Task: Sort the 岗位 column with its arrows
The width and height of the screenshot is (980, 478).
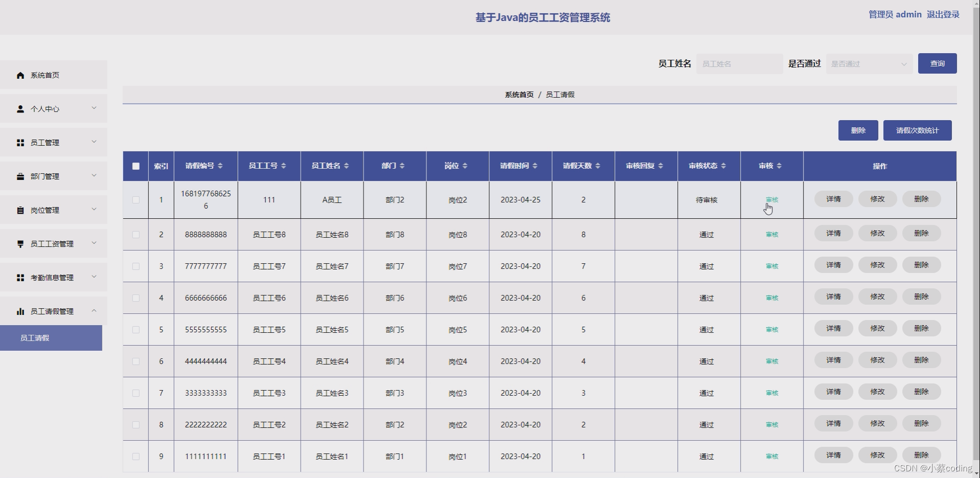Action: click(465, 166)
